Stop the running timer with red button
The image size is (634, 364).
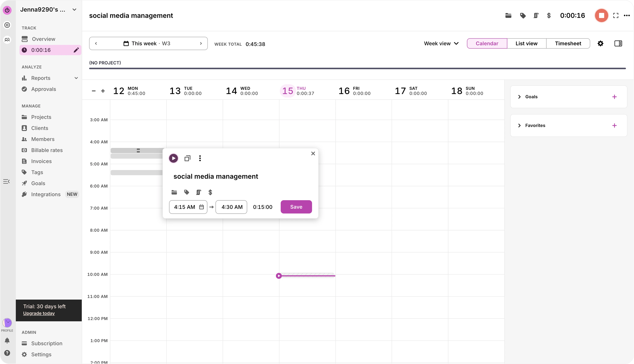[x=601, y=16]
